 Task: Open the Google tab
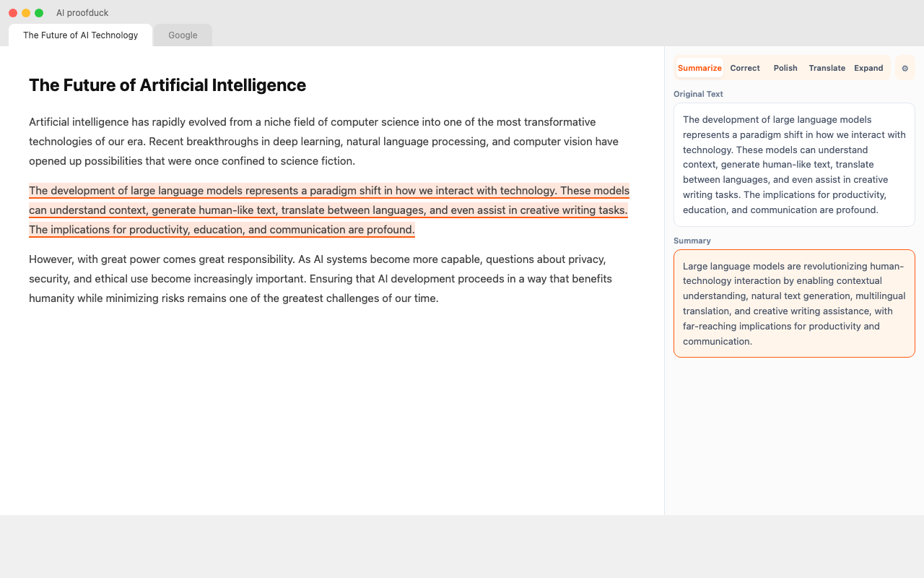[x=183, y=35]
